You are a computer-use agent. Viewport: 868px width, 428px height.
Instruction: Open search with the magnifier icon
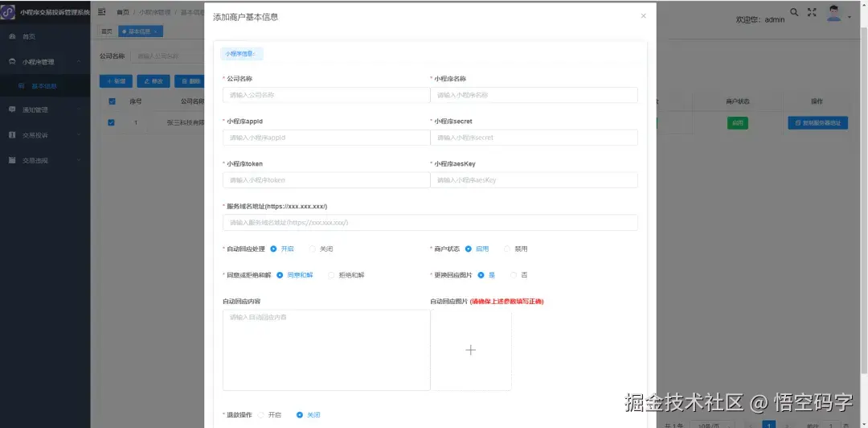point(794,12)
